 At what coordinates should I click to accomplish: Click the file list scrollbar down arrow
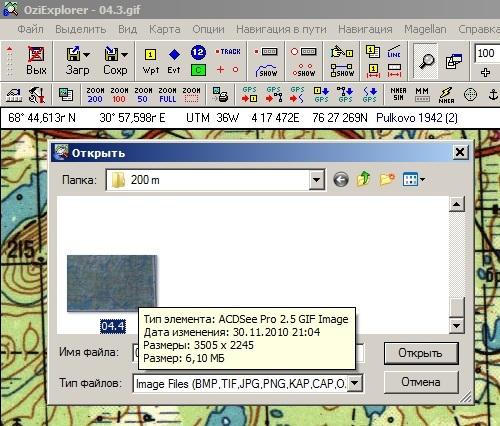[456, 325]
